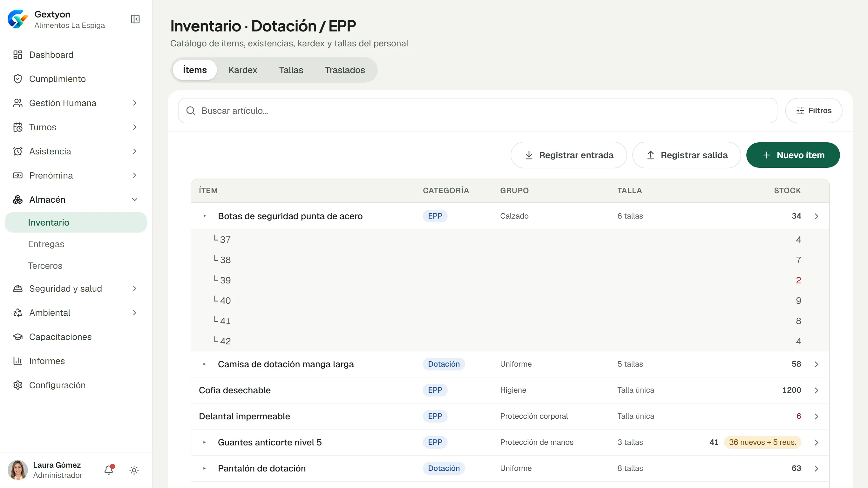Open the Filtros button
The width and height of the screenshot is (868, 488).
tap(814, 111)
